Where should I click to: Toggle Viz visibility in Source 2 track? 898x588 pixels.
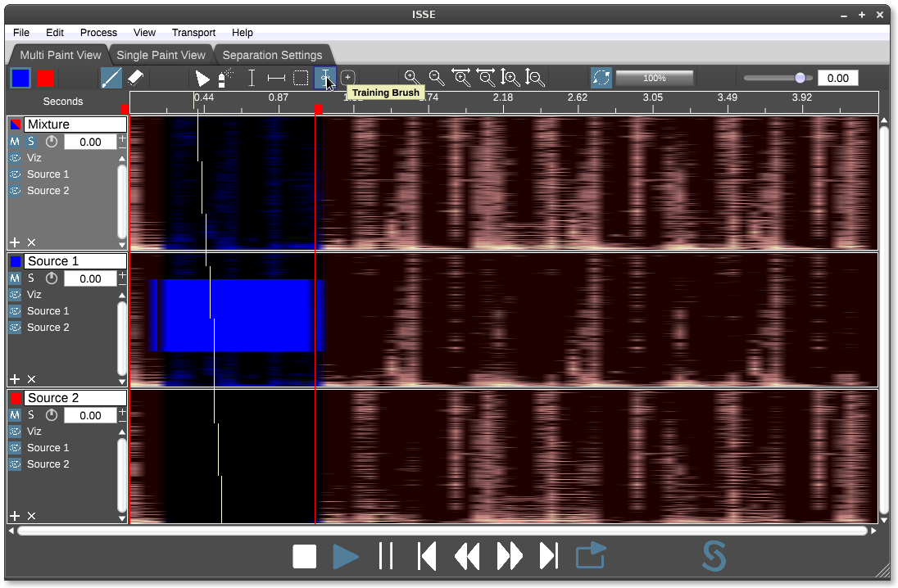(x=15, y=432)
